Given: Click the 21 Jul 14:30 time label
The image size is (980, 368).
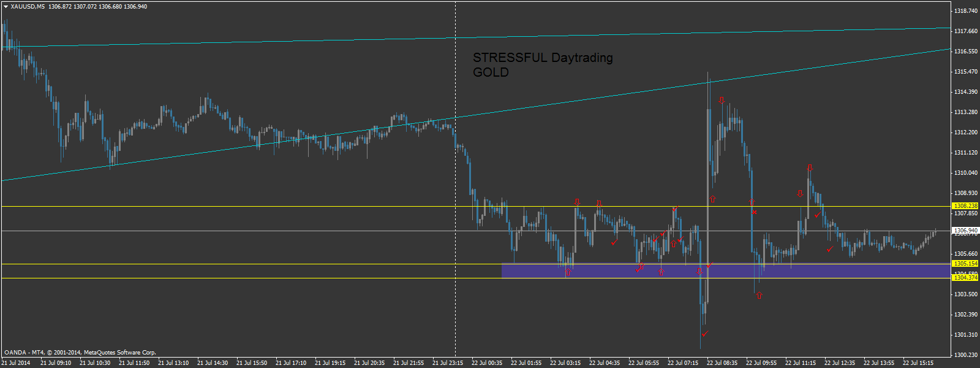Looking at the screenshot, I should click(x=213, y=363).
